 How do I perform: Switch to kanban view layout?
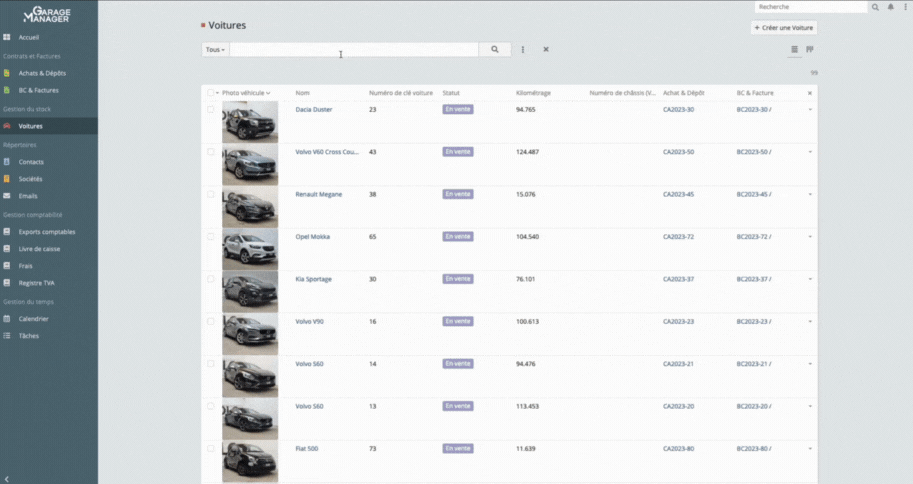[x=810, y=49]
